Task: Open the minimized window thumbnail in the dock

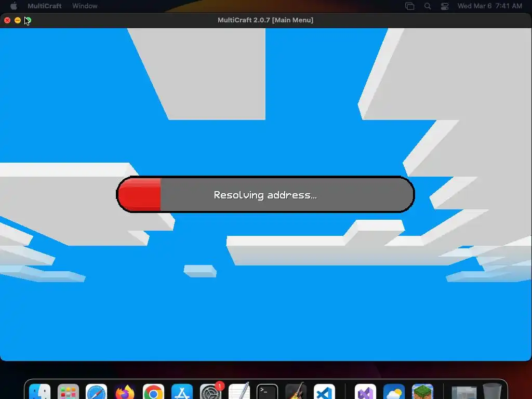Action: pyautogui.click(x=464, y=393)
